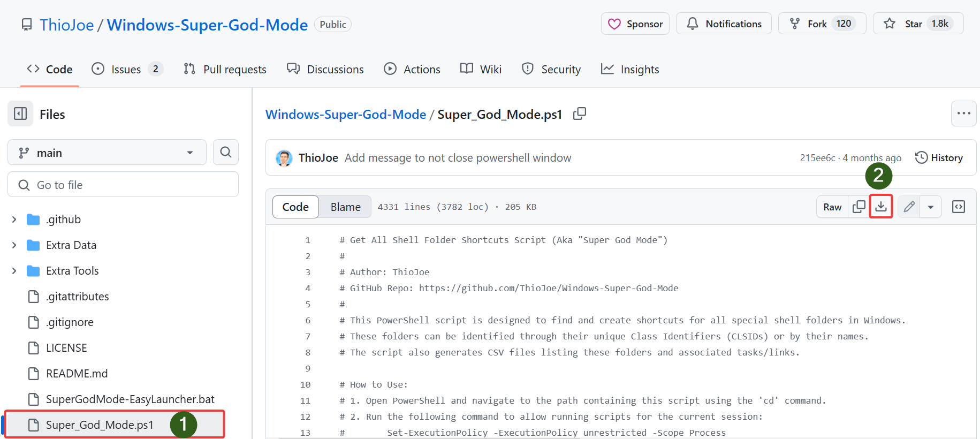Copy raw file contents
This screenshot has width=980, height=439.
click(x=859, y=207)
